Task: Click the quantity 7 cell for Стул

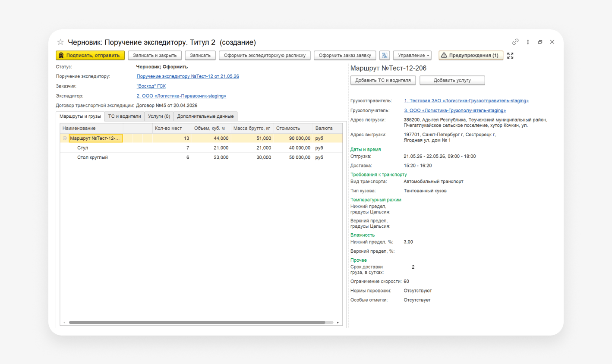Action: pyautogui.click(x=172, y=148)
